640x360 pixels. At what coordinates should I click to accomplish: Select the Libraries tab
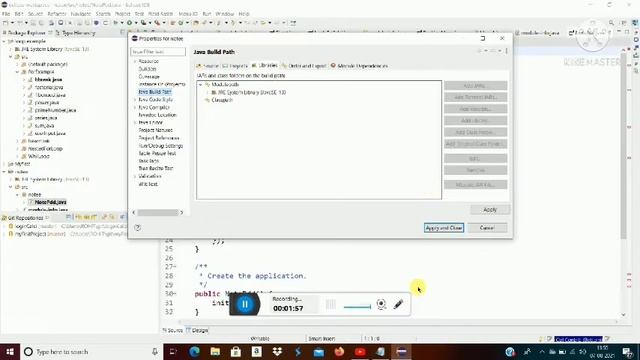tap(264, 65)
